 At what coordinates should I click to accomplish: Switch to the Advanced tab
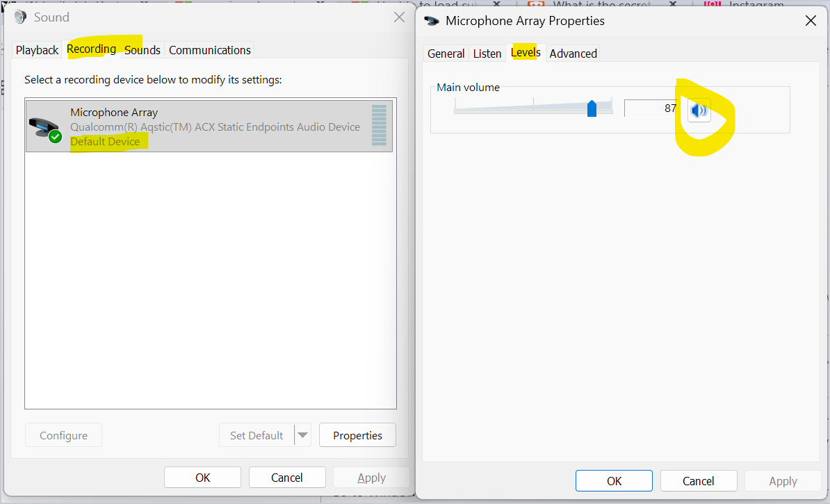click(573, 54)
